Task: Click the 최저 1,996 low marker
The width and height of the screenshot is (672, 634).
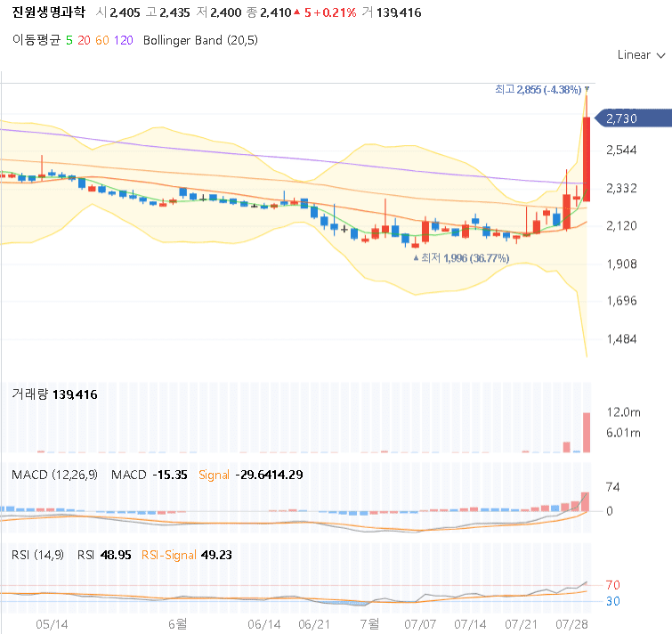Action: click(x=461, y=258)
